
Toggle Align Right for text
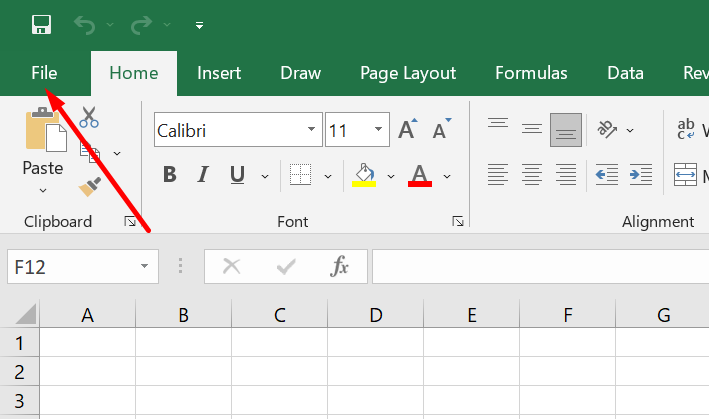pyautogui.click(x=566, y=174)
